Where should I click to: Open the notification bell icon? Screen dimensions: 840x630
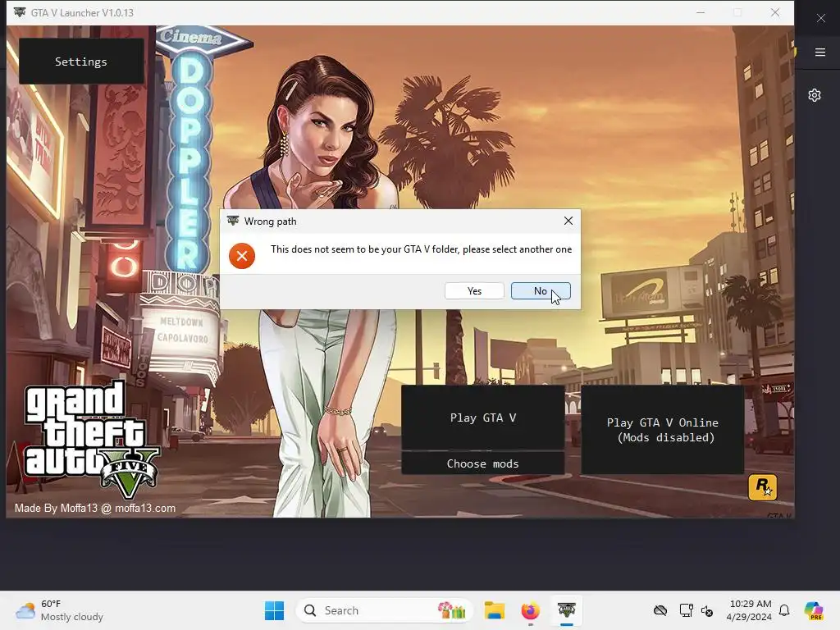click(784, 610)
